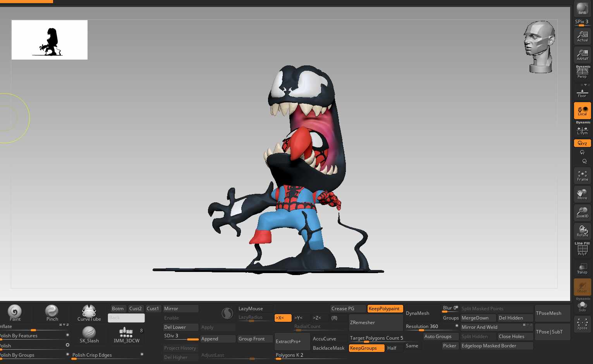Select the Pinch brush
This screenshot has width=593, height=364.
(52, 313)
